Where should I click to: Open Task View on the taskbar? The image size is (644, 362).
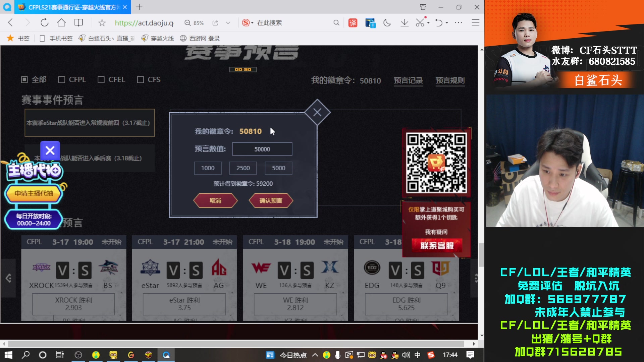click(x=60, y=355)
